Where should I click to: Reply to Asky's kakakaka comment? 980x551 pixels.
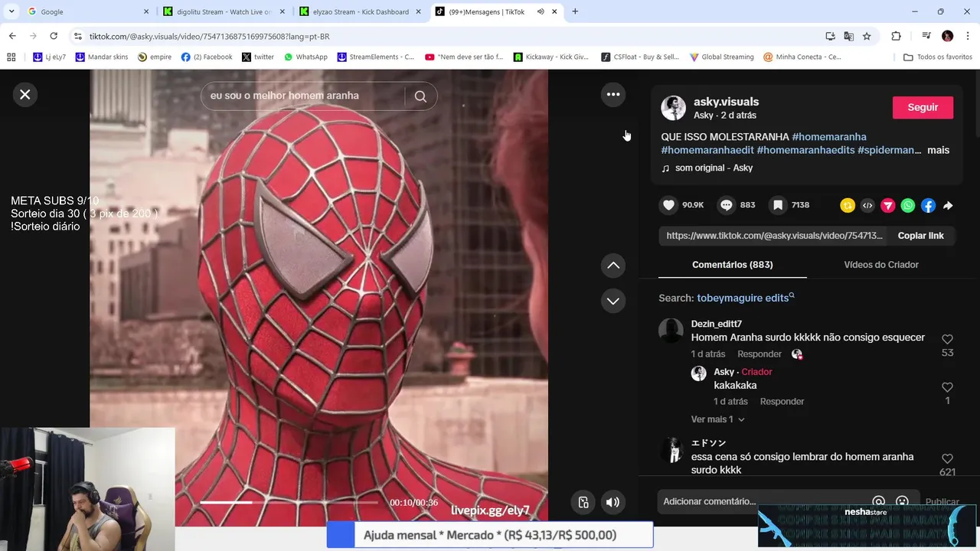click(782, 402)
